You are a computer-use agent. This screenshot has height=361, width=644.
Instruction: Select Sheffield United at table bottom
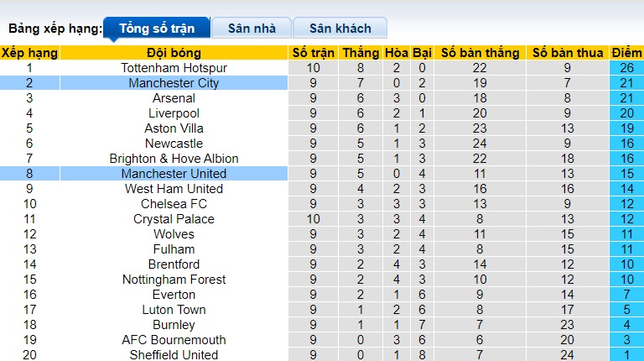(x=174, y=355)
